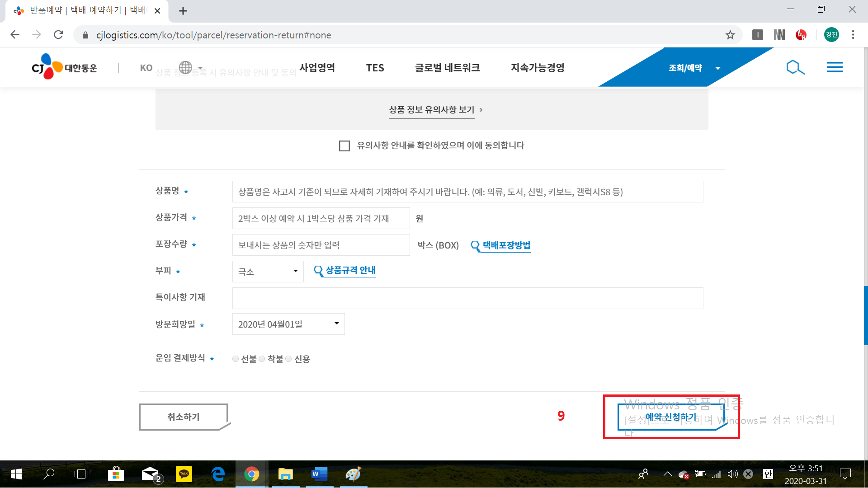Screen dimensions: 868x488
Task: Open the hamburger menu icon
Action: [834, 68]
